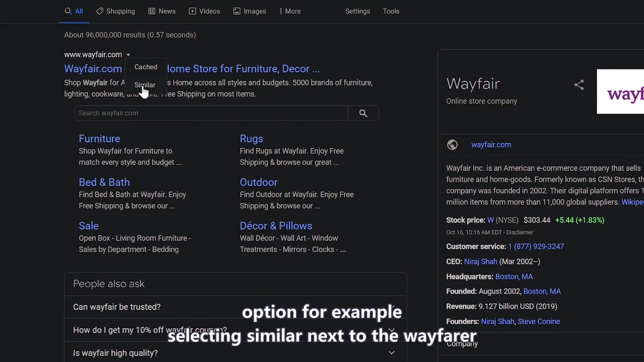Click the Search icon on wayfair.com

[x=363, y=113]
